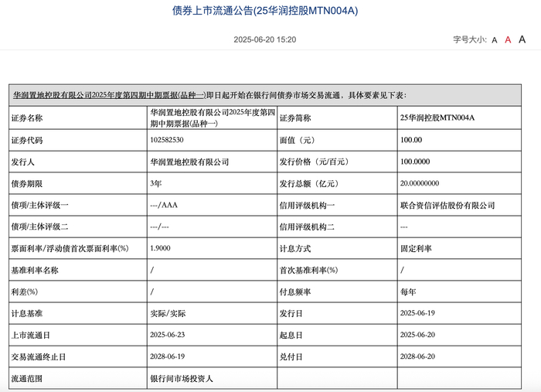The height and width of the screenshot is (392, 541).
Task: Click the 计息方式 label
Action: pyautogui.click(x=295, y=248)
